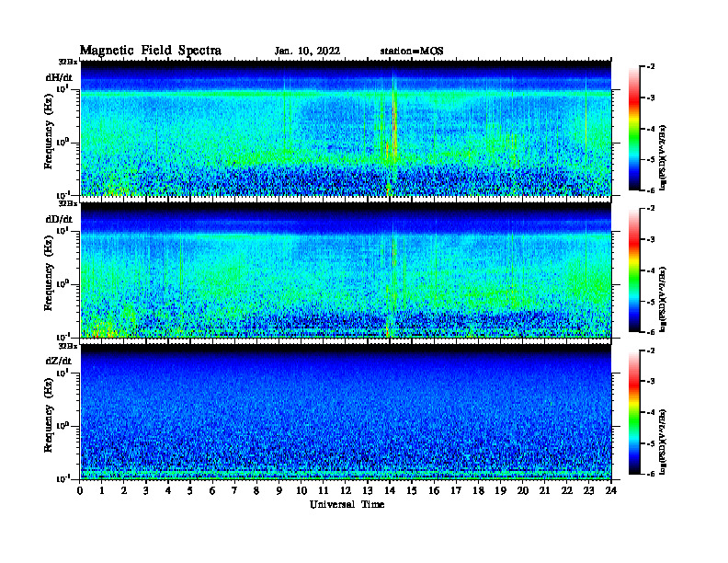
Task: Click the 10^0 tick label on dZ/dt axis
Action: point(63,426)
